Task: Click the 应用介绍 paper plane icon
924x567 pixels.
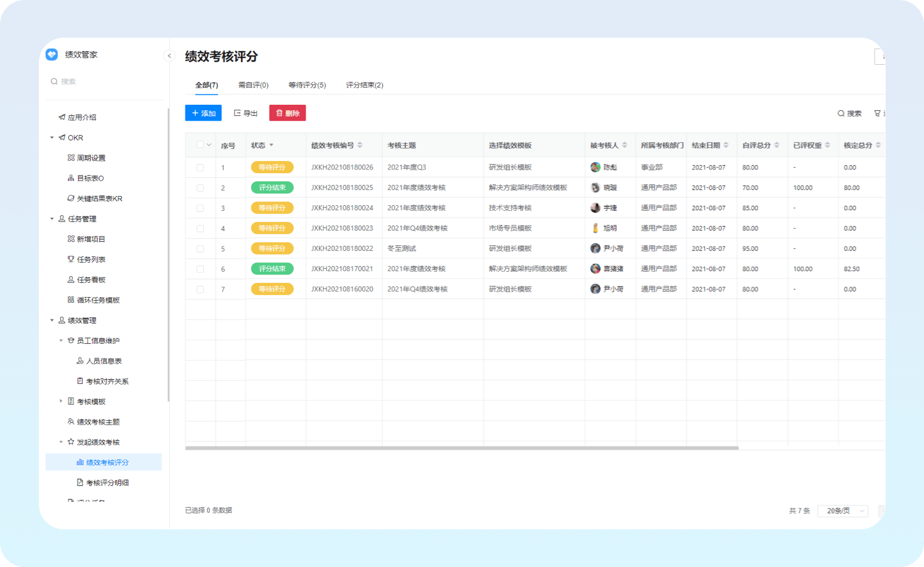Action: [62, 117]
